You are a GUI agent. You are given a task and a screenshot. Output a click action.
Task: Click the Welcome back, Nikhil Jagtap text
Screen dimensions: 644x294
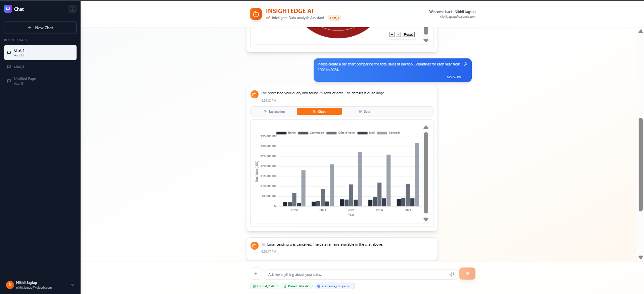452,12
